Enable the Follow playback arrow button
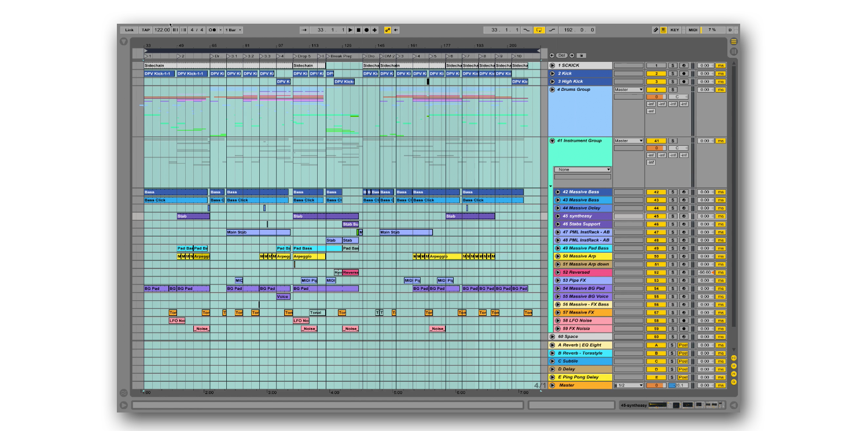Screen dimensions: 868x431 304,30
